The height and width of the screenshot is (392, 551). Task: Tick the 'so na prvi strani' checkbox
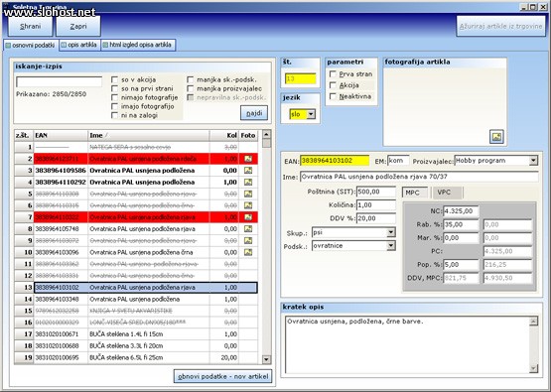pos(114,88)
